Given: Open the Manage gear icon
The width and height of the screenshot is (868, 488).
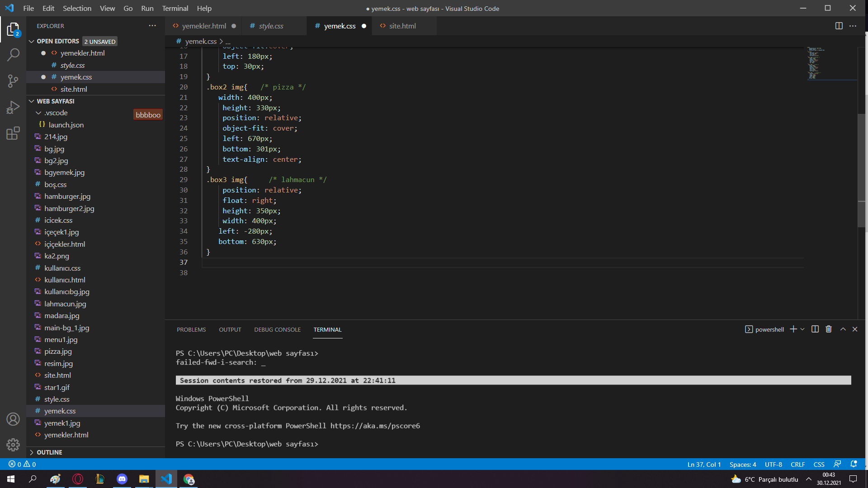Looking at the screenshot, I should pos(13,445).
